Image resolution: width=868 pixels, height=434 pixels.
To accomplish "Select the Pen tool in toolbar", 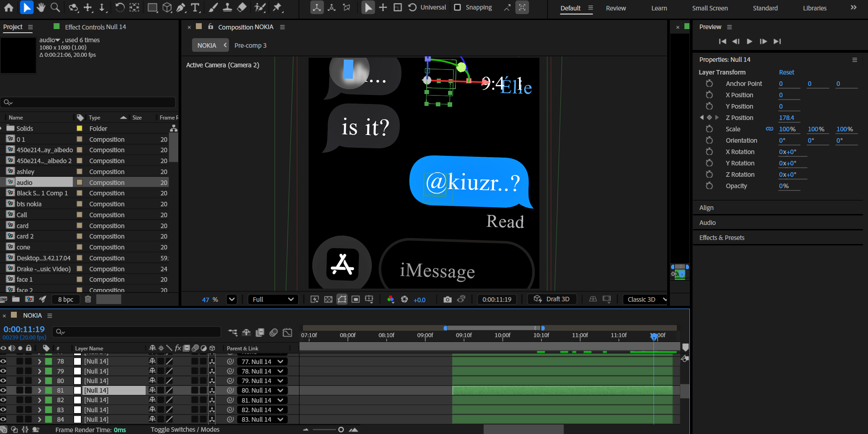I will pyautogui.click(x=181, y=7).
